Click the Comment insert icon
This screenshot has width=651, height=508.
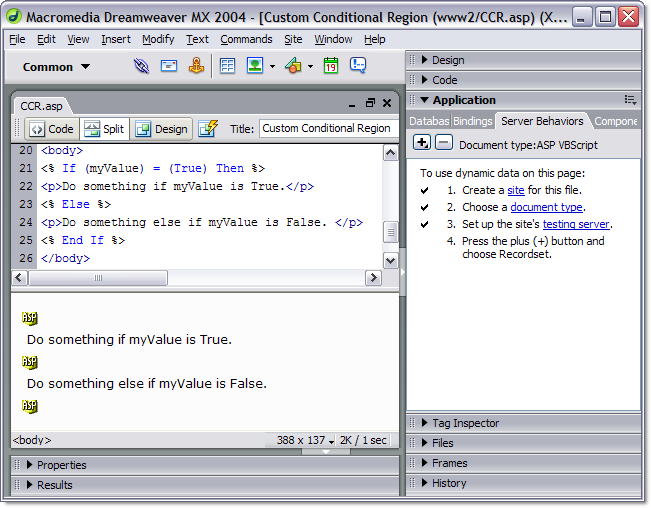pyautogui.click(x=358, y=66)
